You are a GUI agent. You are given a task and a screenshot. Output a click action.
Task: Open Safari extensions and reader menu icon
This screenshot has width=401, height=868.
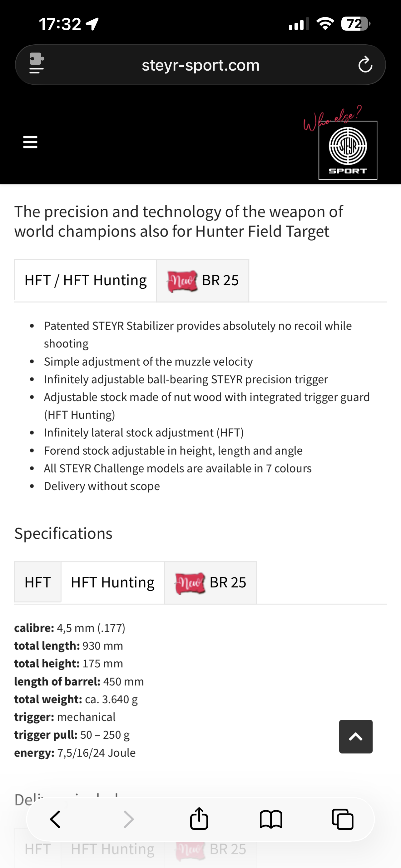pyautogui.click(x=36, y=63)
